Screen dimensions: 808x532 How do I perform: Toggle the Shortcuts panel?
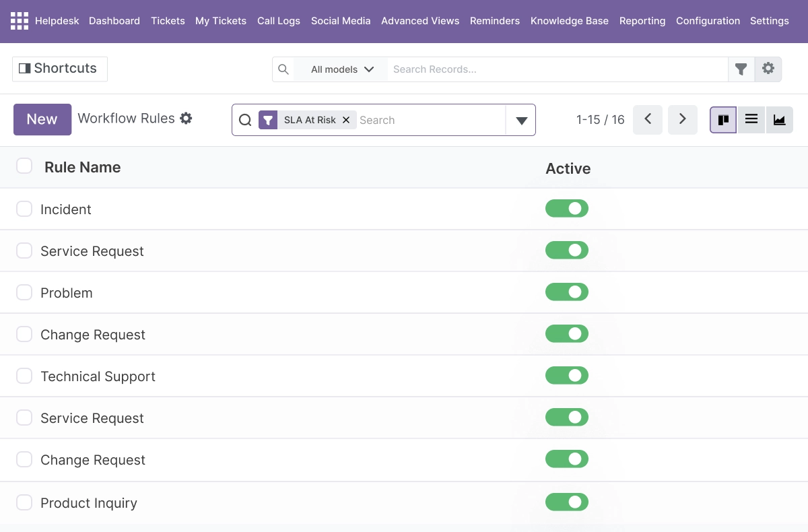click(x=59, y=69)
